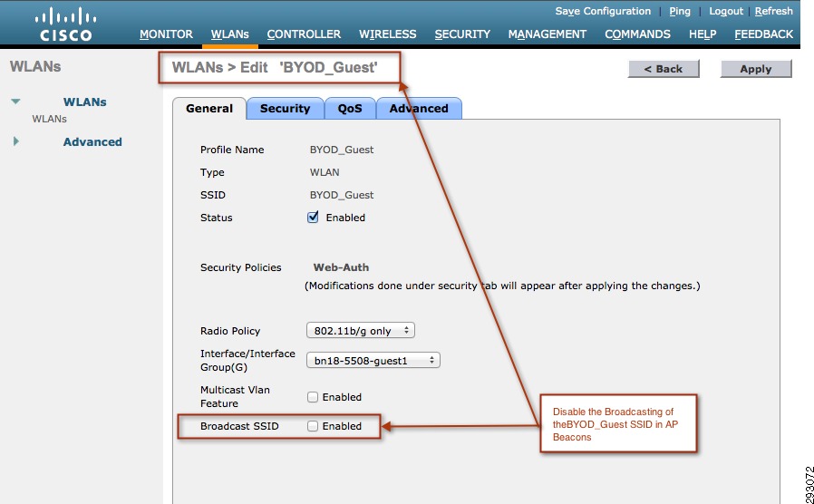
Task: Open the Interface/Interface Group dropdown
Action: pos(373,360)
